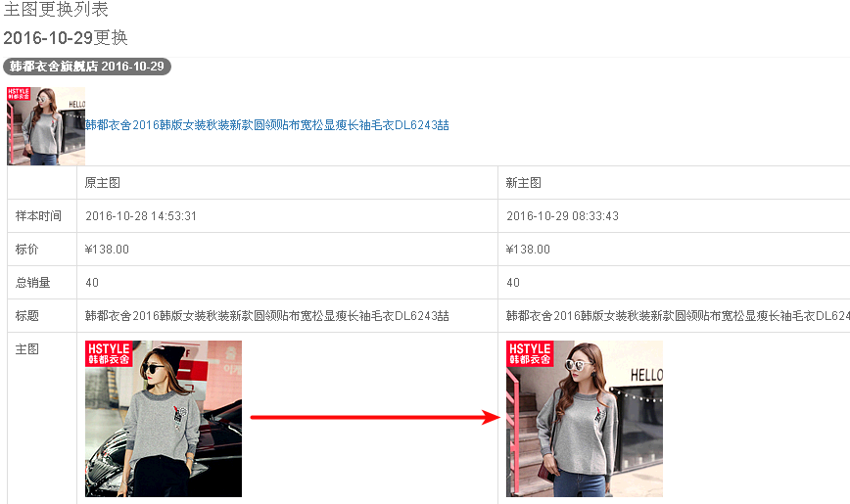Click the 韩都衣舍旗舰店 2016-10-29 badge
The width and height of the screenshot is (850, 504).
tap(87, 67)
